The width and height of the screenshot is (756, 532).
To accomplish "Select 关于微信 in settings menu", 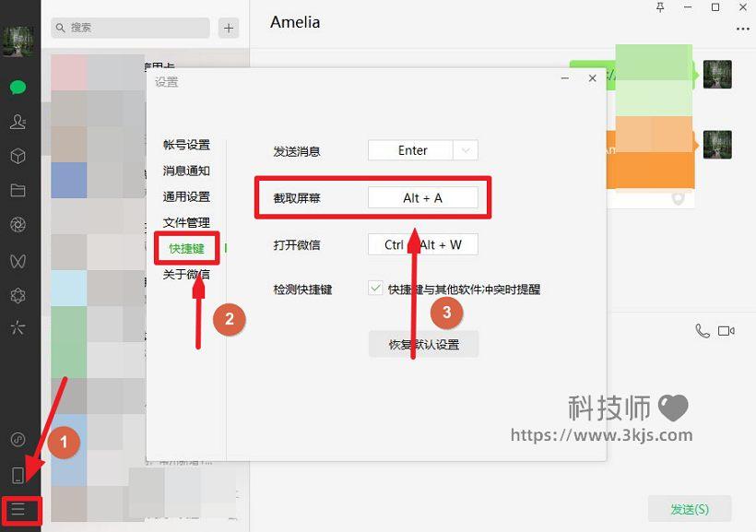I will tap(186, 275).
